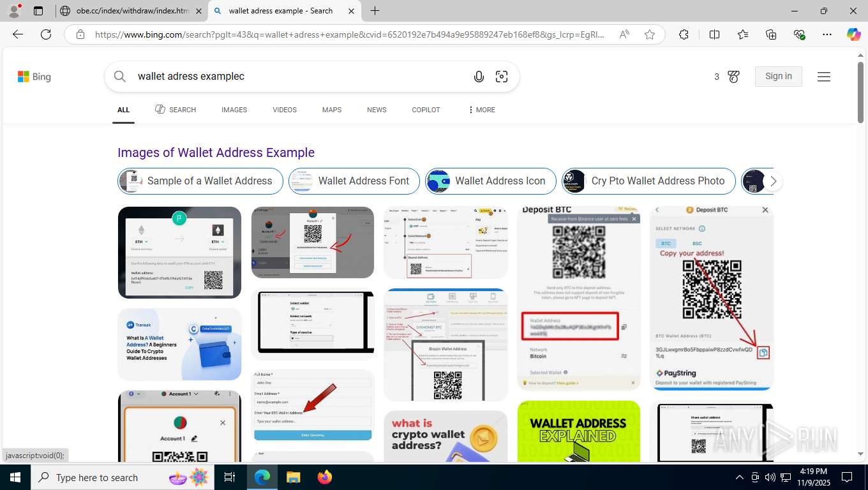
Task: Open Bing hamburger settings menu
Action: click(824, 77)
